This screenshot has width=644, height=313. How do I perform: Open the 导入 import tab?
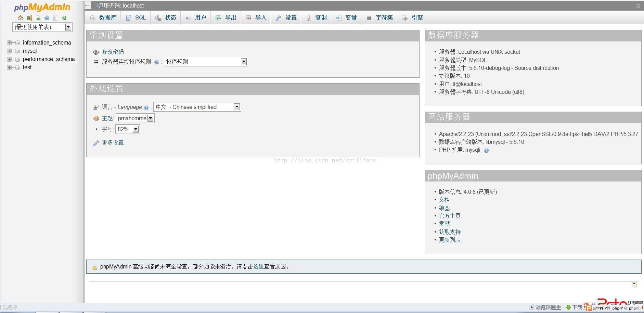[256, 18]
